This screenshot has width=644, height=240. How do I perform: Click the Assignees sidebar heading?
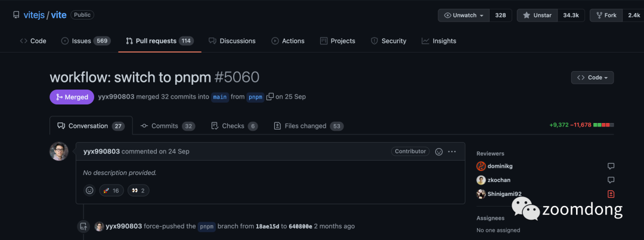point(490,219)
